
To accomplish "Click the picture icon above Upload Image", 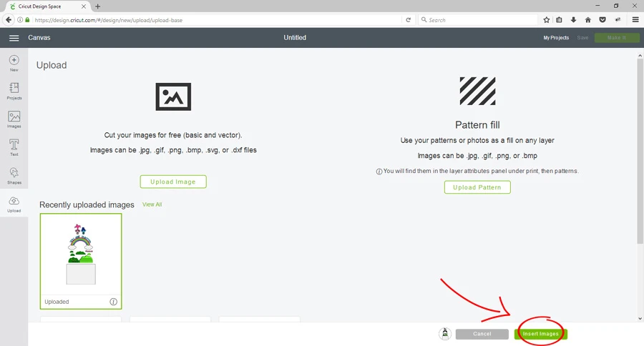I will 173,97.
